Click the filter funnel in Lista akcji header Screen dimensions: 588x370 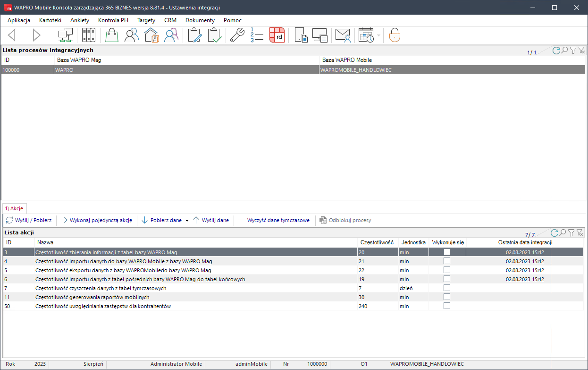pos(571,232)
